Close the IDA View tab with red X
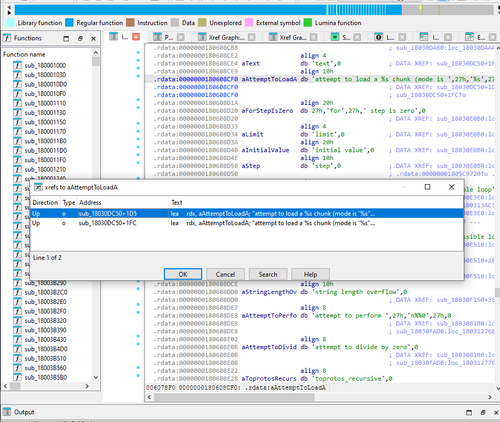 click(x=136, y=37)
